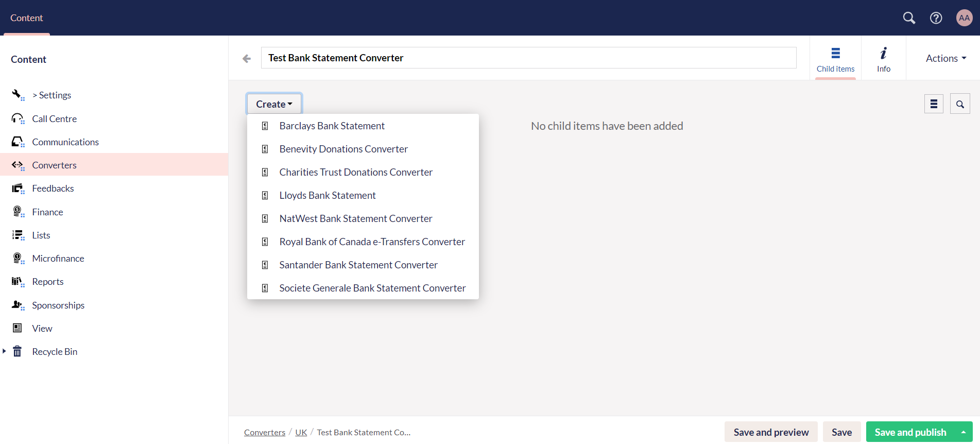Screen dimensions: 980x444
Task: Click the View document icon
Action: click(x=17, y=328)
